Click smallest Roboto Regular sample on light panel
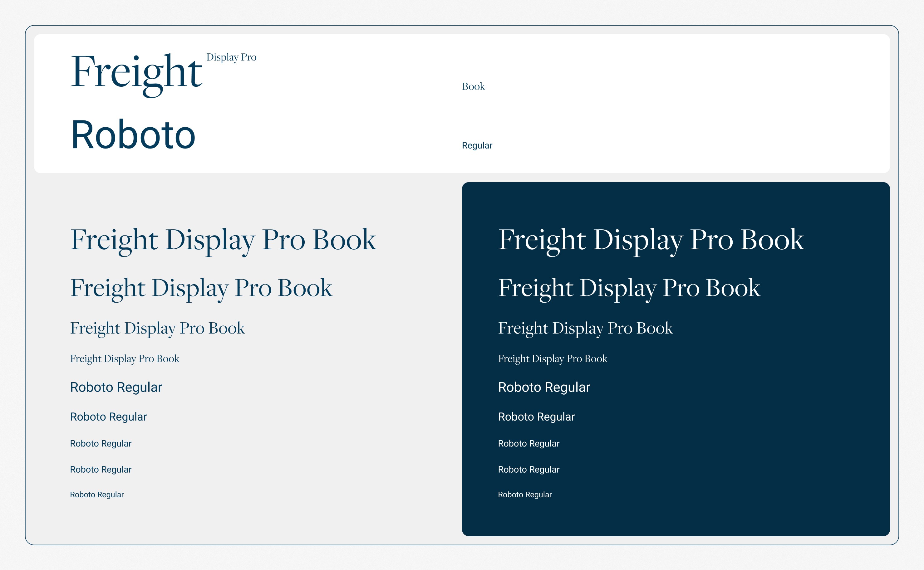 [x=96, y=494]
